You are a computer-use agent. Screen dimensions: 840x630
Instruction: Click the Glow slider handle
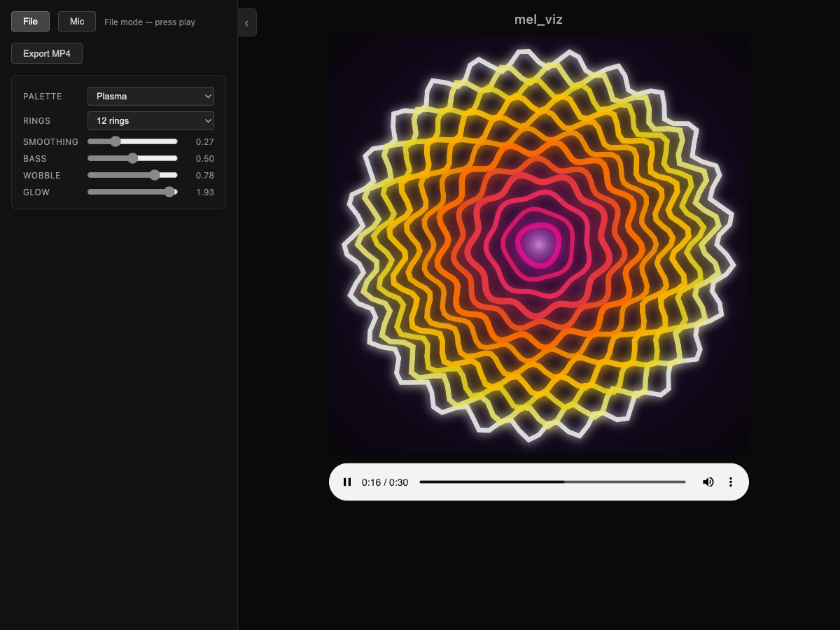pos(169,192)
